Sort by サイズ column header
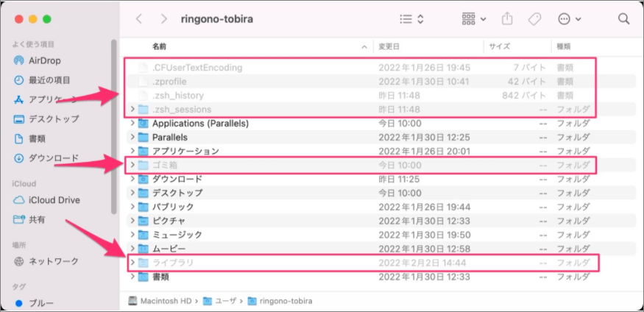Image resolution: width=644 pixels, height=312 pixels. pyautogui.click(x=499, y=47)
